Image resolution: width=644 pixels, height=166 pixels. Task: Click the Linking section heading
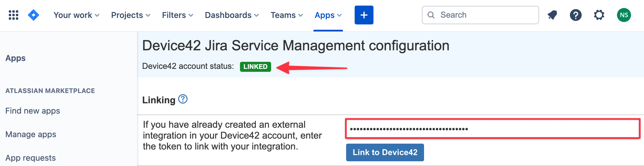click(159, 100)
